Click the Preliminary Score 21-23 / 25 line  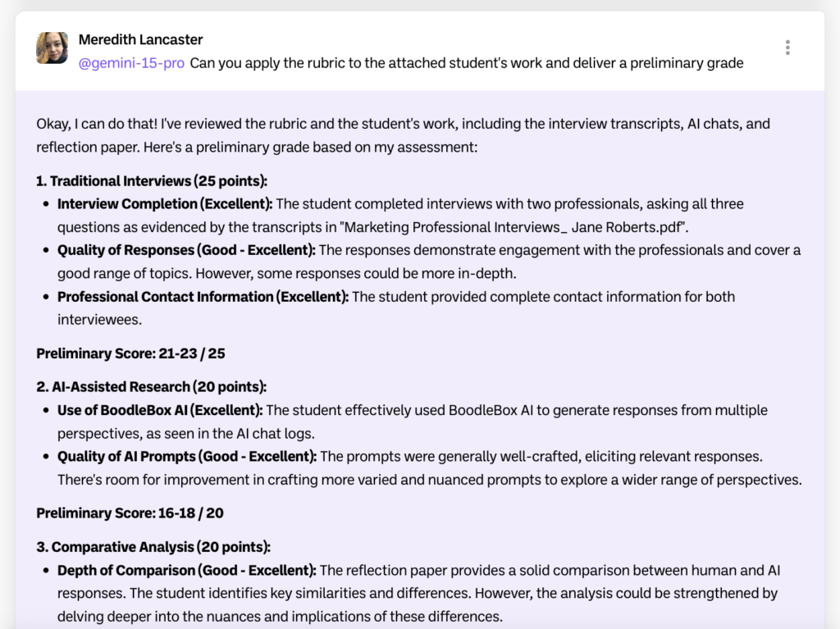coord(130,353)
